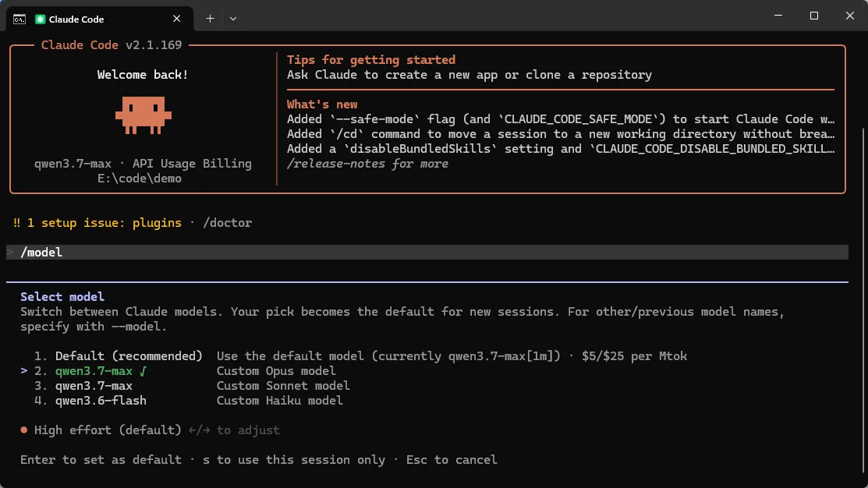Image resolution: width=868 pixels, height=488 pixels.
Task: Click the selection arrow beside option 2
Action: tap(24, 371)
